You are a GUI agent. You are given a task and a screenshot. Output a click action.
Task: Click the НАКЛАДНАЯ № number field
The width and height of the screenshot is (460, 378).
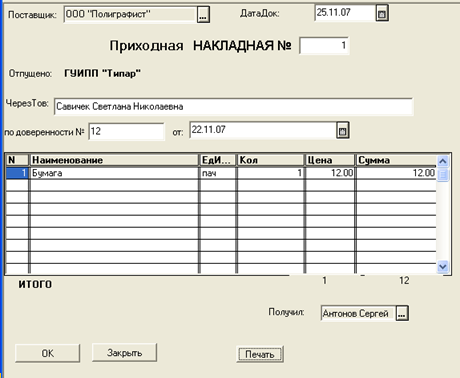tap(324, 45)
